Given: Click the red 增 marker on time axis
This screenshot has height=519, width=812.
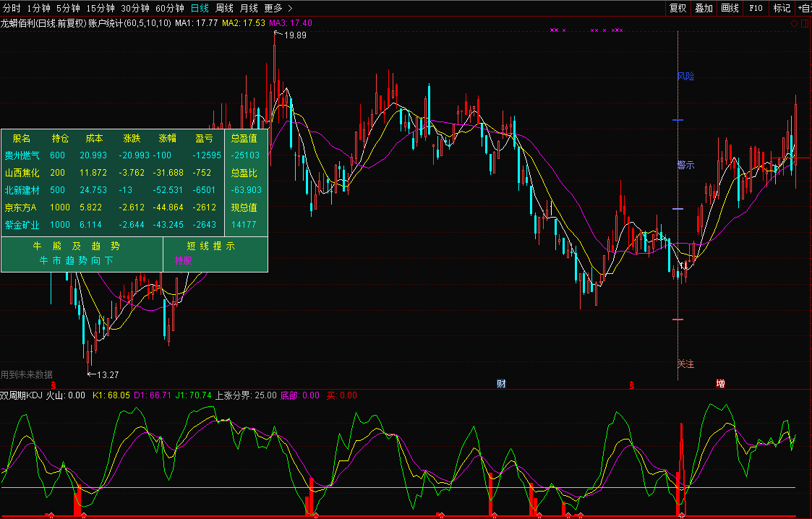Looking at the screenshot, I should (720, 383).
